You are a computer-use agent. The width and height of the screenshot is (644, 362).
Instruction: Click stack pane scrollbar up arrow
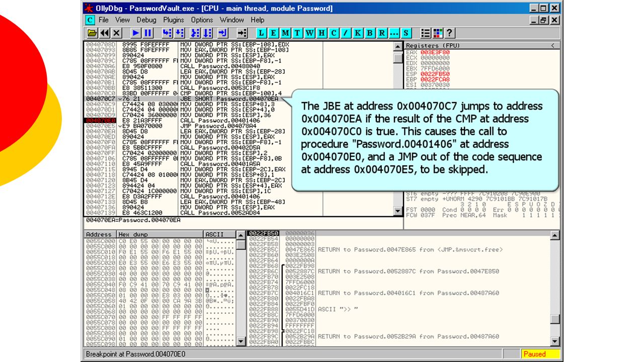[555, 235]
